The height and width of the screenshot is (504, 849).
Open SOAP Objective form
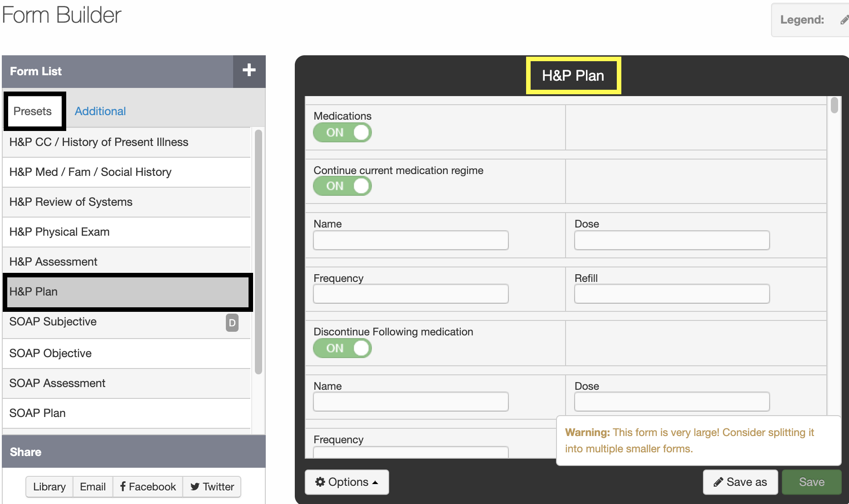click(x=127, y=354)
